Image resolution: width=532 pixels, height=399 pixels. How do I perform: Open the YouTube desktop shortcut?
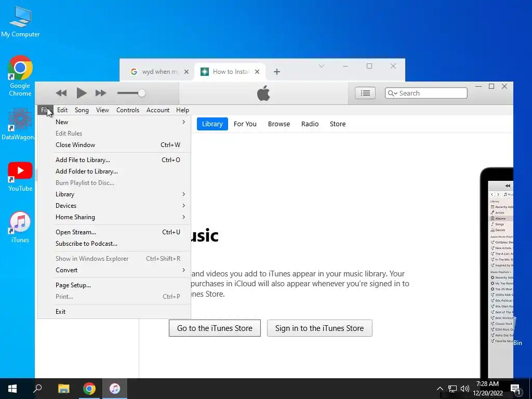pos(20,177)
